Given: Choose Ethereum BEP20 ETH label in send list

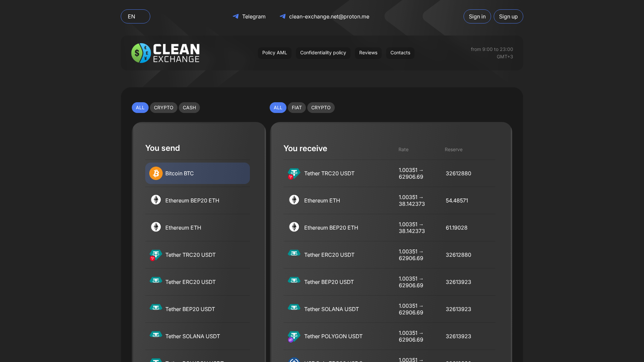Looking at the screenshot, I should (192, 200).
